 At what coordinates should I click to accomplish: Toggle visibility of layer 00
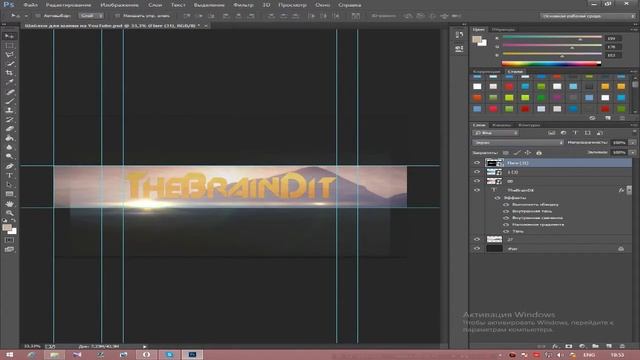[x=477, y=181]
